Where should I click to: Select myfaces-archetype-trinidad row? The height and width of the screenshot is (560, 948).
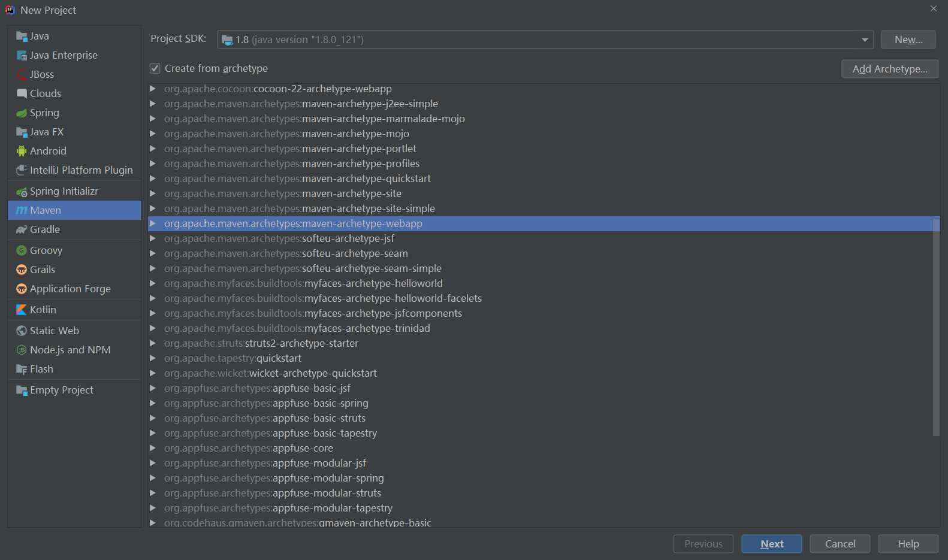544,328
